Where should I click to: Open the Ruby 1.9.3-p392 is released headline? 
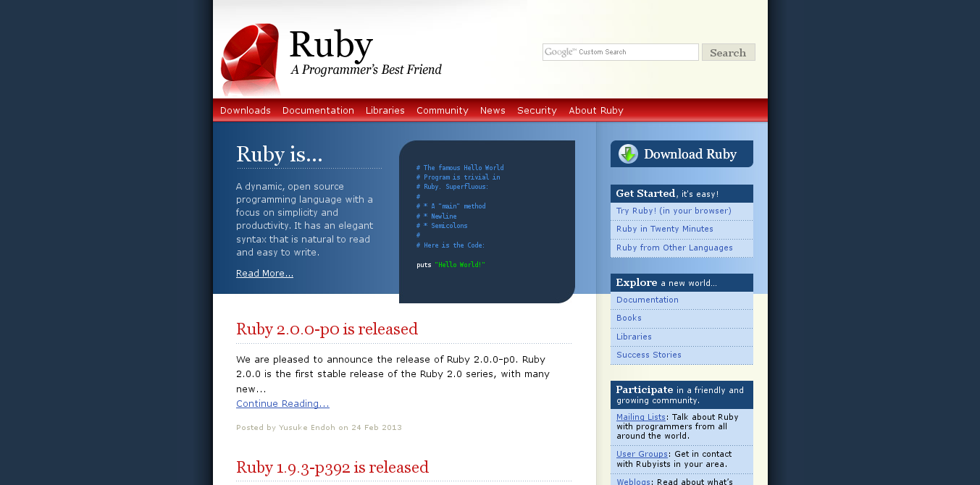click(x=332, y=467)
